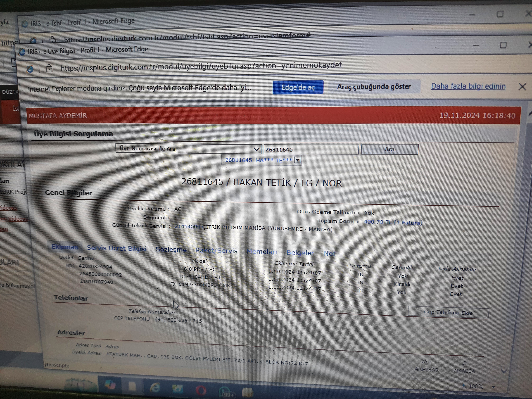This screenshot has width=532, height=399.
Task: Dismiss the Internet Explorer mode notification bar
Action: pos(522,87)
